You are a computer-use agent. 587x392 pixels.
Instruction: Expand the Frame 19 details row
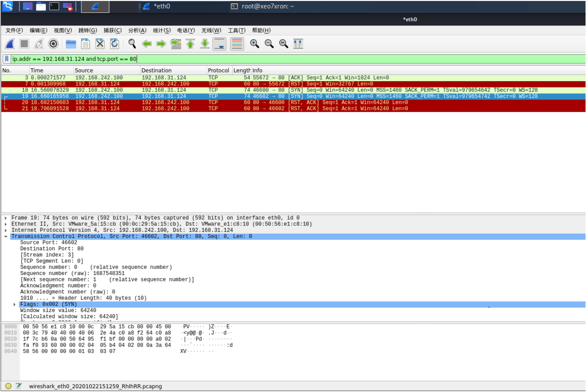6,218
